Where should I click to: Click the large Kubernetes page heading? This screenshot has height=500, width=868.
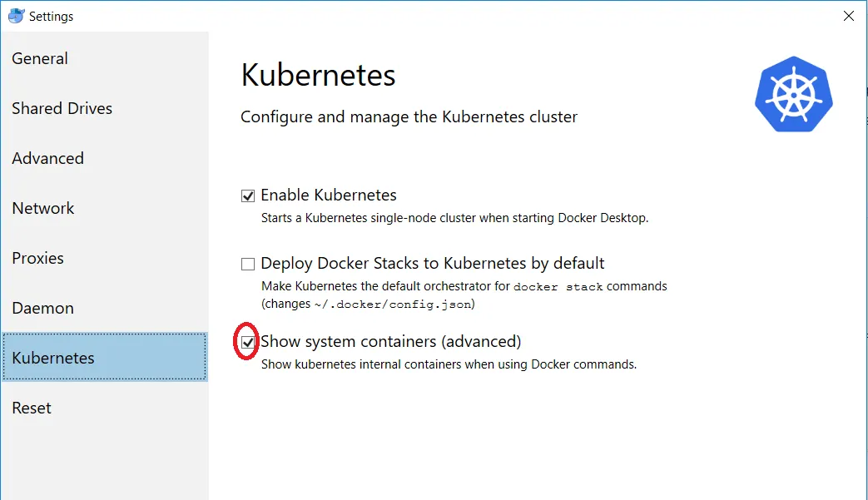tap(318, 76)
